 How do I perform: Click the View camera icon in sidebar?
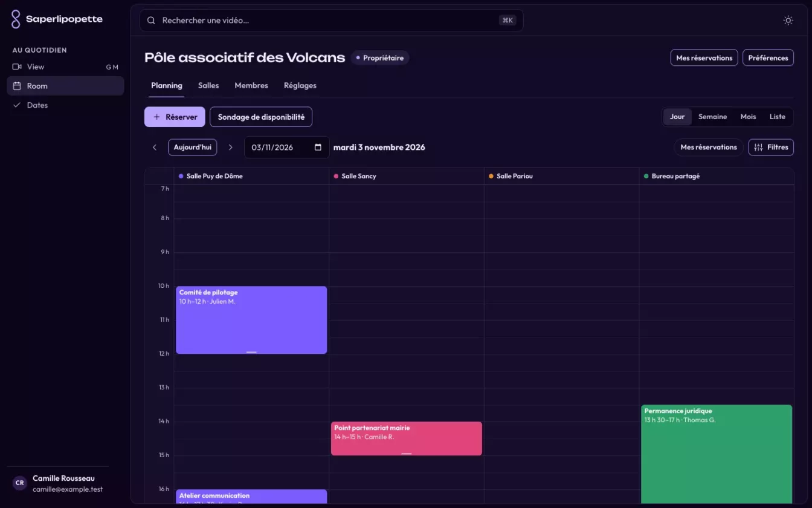[17, 67]
